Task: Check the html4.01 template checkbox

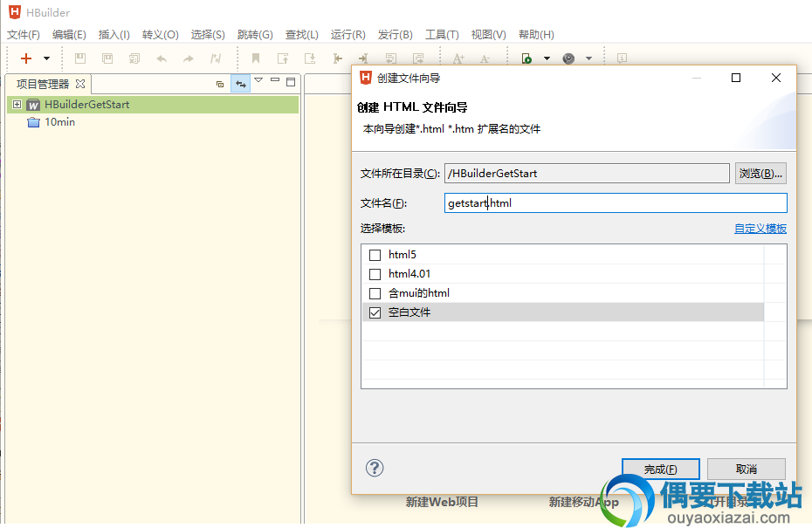Action: pyautogui.click(x=375, y=274)
